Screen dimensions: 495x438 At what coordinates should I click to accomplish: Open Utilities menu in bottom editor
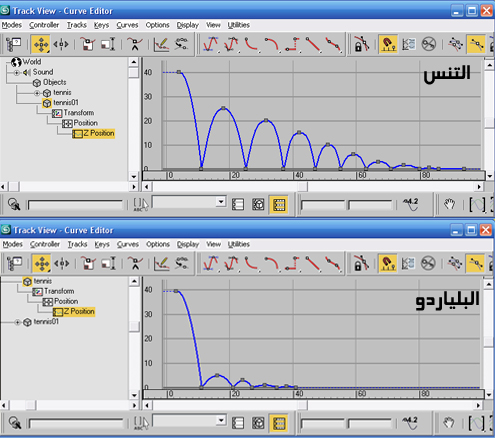[x=239, y=244]
